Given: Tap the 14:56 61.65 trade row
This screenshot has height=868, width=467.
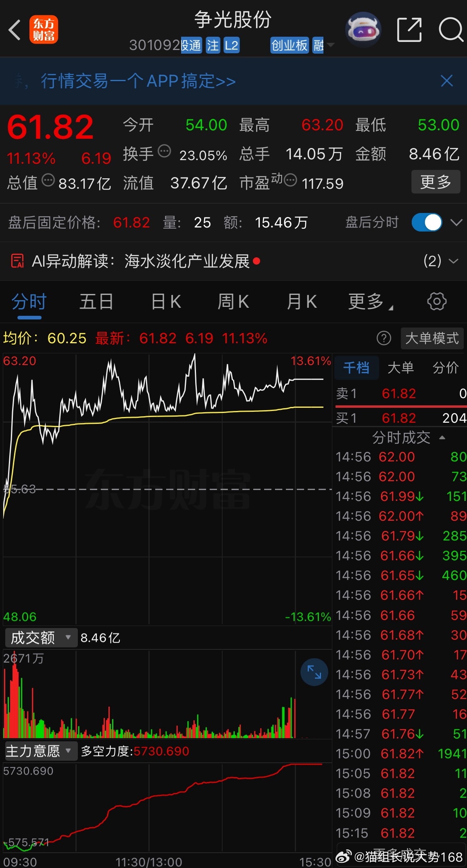Looking at the screenshot, I should pyautogui.click(x=400, y=575).
